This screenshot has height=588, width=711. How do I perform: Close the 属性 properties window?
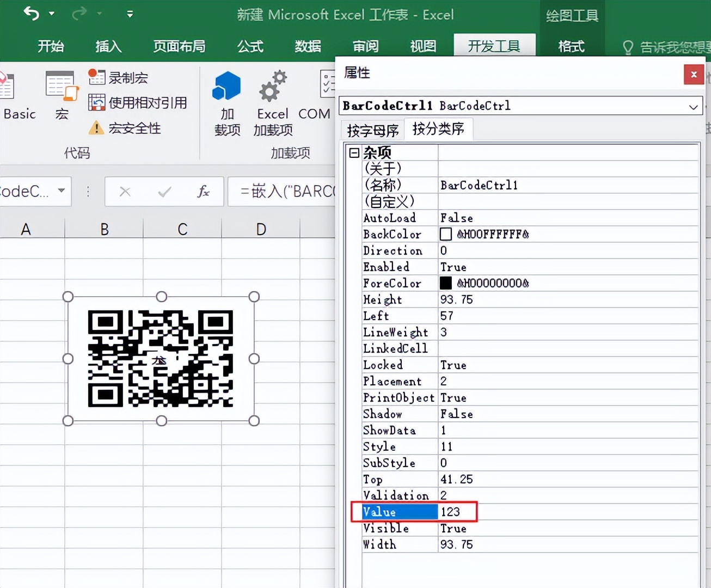pos(694,75)
